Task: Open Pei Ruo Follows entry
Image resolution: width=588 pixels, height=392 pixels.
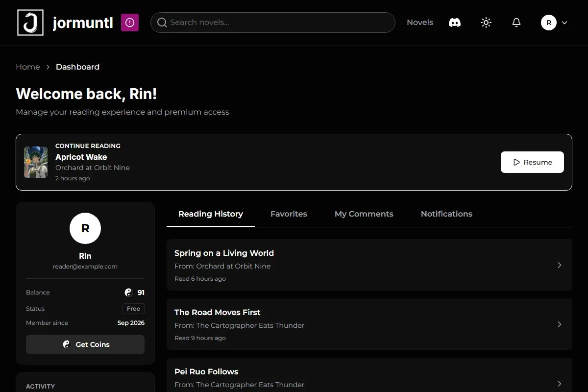Action: [x=369, y=375]
